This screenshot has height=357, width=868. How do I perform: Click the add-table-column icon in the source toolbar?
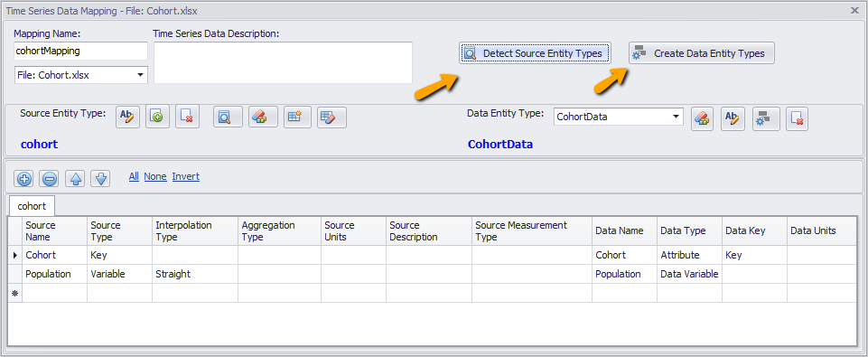[297, 117]
